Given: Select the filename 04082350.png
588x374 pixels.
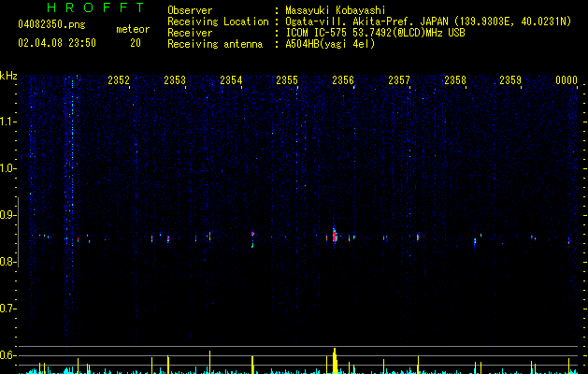Looking at the screenshot, I should tap(51, 25).
